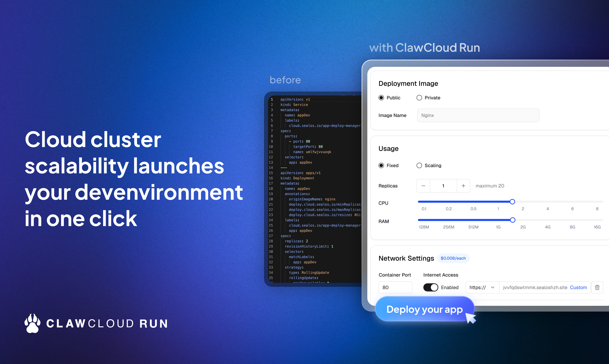
Task: Click the 0.5 CPU label
Action: pyautogui.click(x=473, y=209)
